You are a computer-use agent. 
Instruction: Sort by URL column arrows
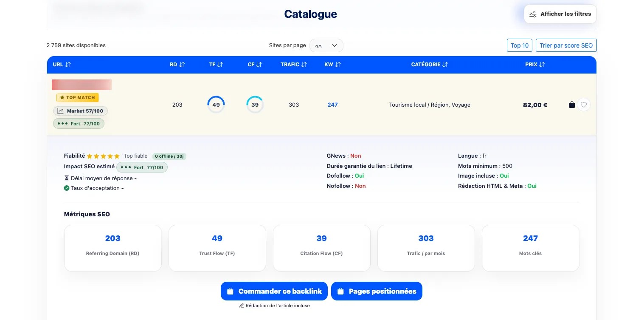click(68, 65)
